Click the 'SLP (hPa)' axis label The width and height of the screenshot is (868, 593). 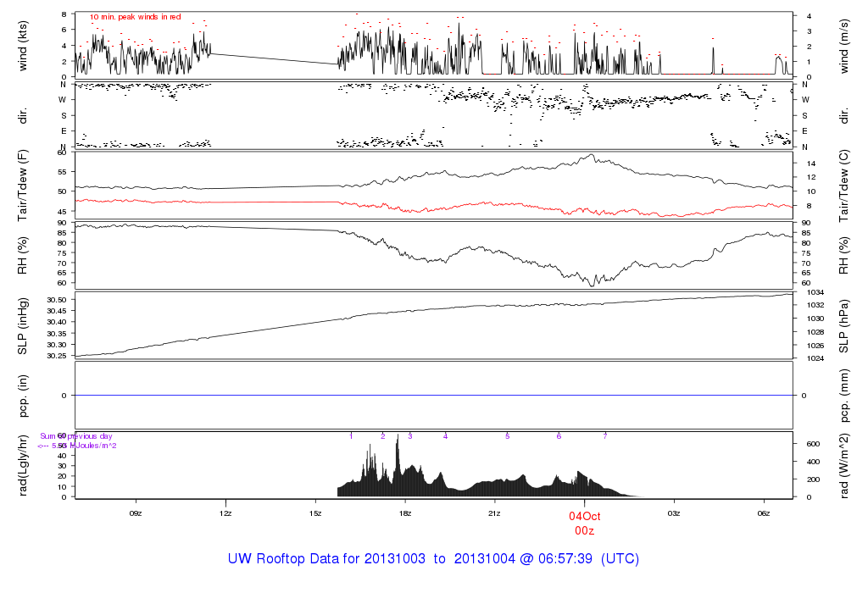[843, 326]
